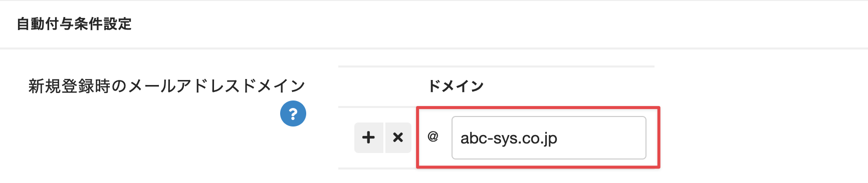The width and height of the screenshot is (868, 183).
Task: Select the at-sign prefix label
Action: (x=433, y=136)
